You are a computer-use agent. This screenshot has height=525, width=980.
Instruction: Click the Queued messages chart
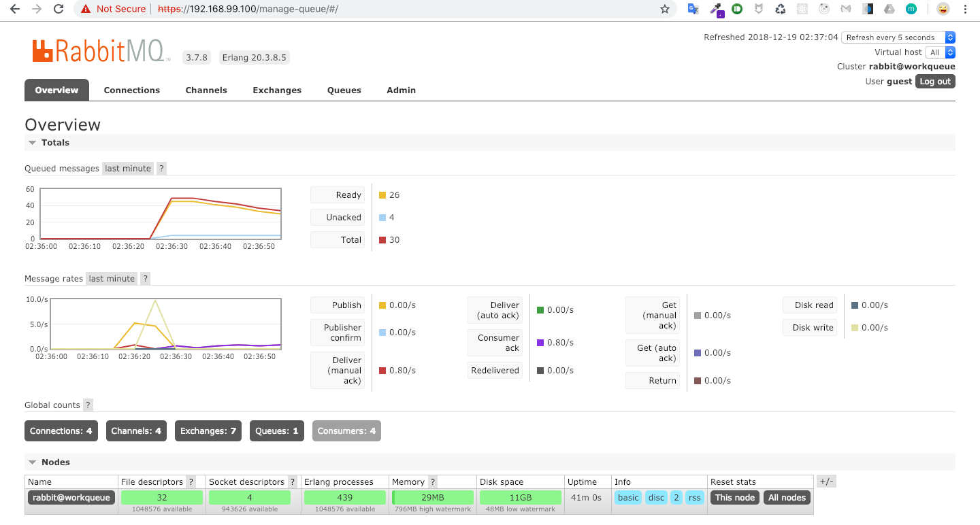coord(161,214)
